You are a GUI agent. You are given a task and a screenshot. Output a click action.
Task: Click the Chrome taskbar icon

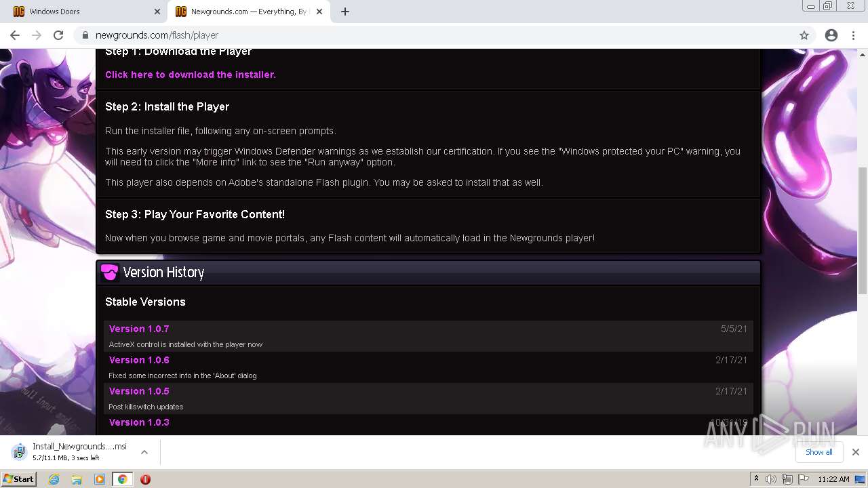[x=123, y=479]
